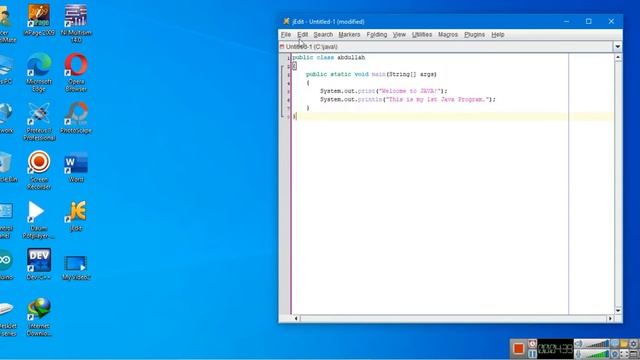Click the recorder elapsed time display
This screenshot has height=360, width=640.
click(556, 349)
